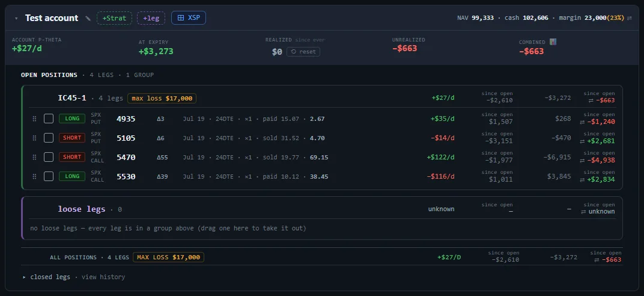Click the ALL POSITIONS · 4 LEGS label
This screenshot has width=644, height=296.
click(x=90, y=257)
